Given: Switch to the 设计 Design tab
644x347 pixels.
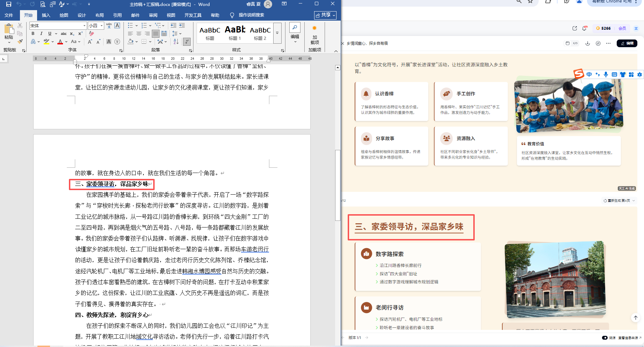Looking at the screenshot, I should (x=82, y=15).
